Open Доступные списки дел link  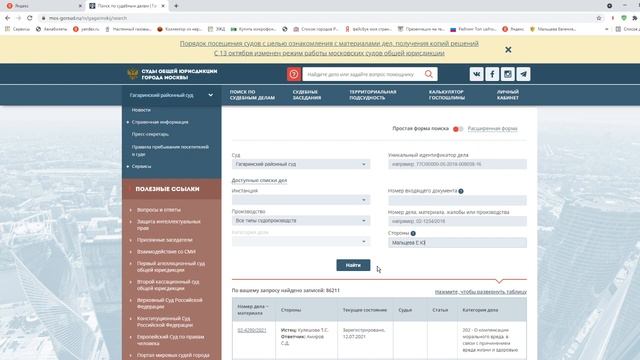pyautogui.click(x=259, y=180)
